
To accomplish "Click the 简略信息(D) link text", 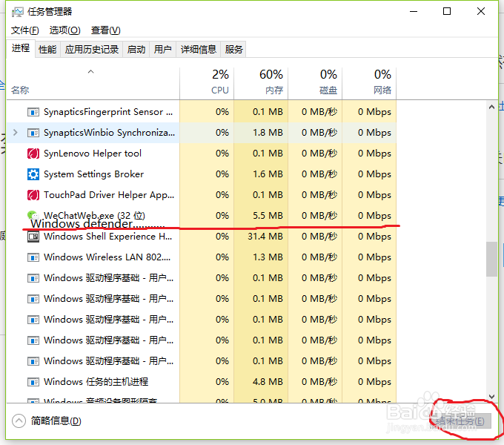I will (x=56, y=421).
